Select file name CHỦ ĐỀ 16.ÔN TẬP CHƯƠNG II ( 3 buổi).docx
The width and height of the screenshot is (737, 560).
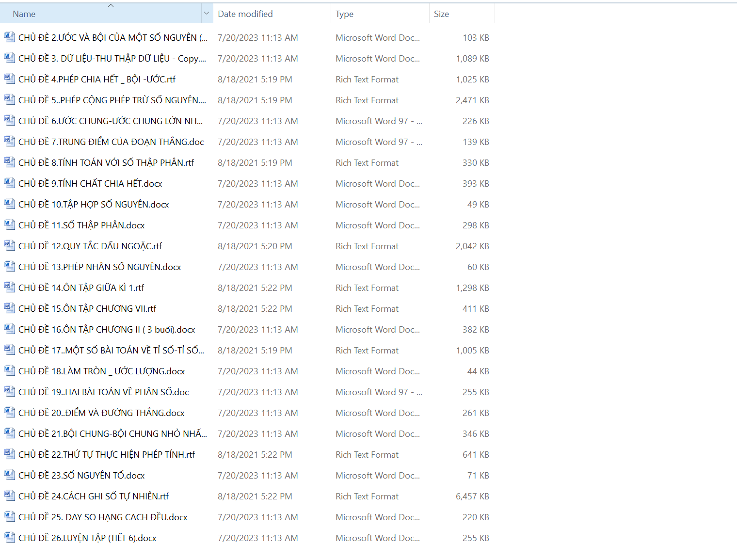coord(107,329)
